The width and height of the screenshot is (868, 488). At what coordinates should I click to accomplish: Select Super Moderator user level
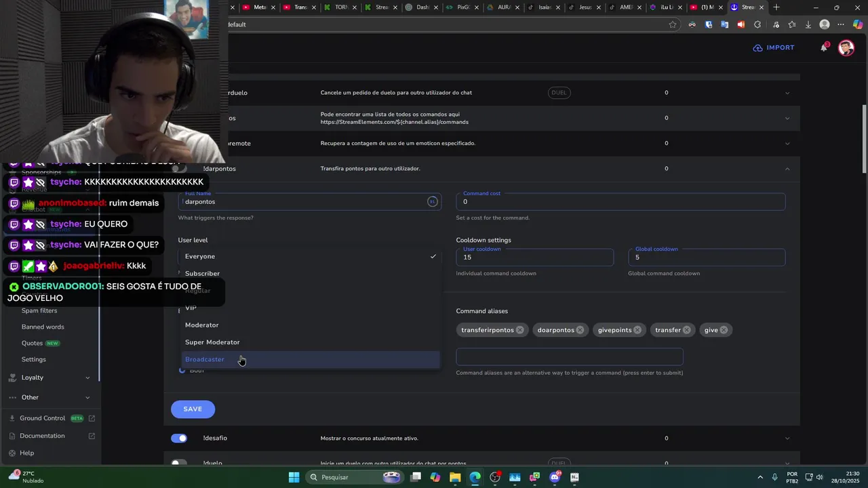[x=311, y=342]
